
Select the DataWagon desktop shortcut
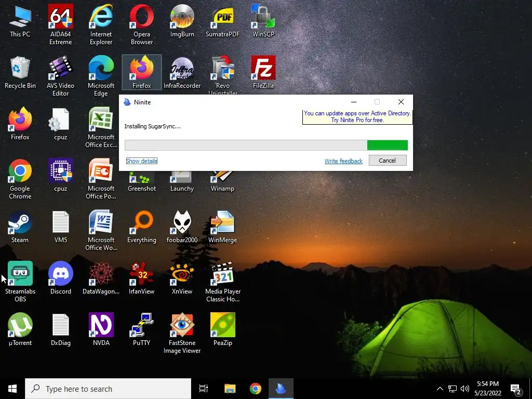pos(101,278)
